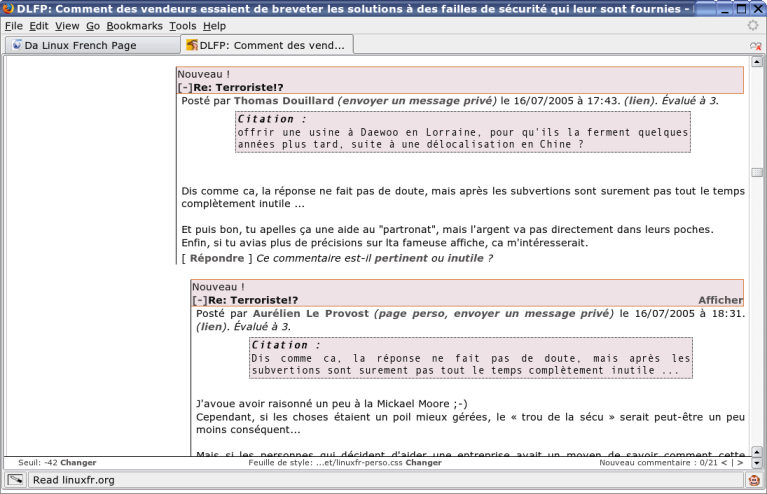
Task: Switch to the Da Linux French Page tab
Action: 92,45
